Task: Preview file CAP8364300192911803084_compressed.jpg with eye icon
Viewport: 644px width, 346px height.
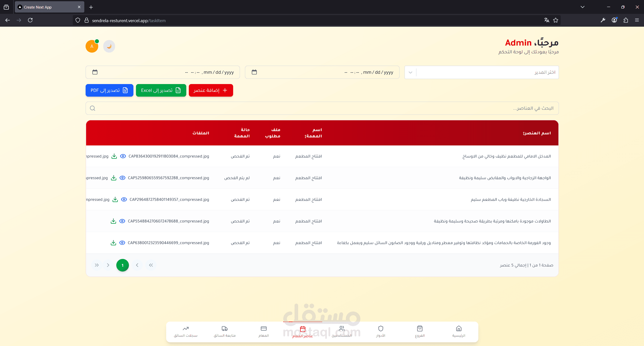Action: point(123,156)
